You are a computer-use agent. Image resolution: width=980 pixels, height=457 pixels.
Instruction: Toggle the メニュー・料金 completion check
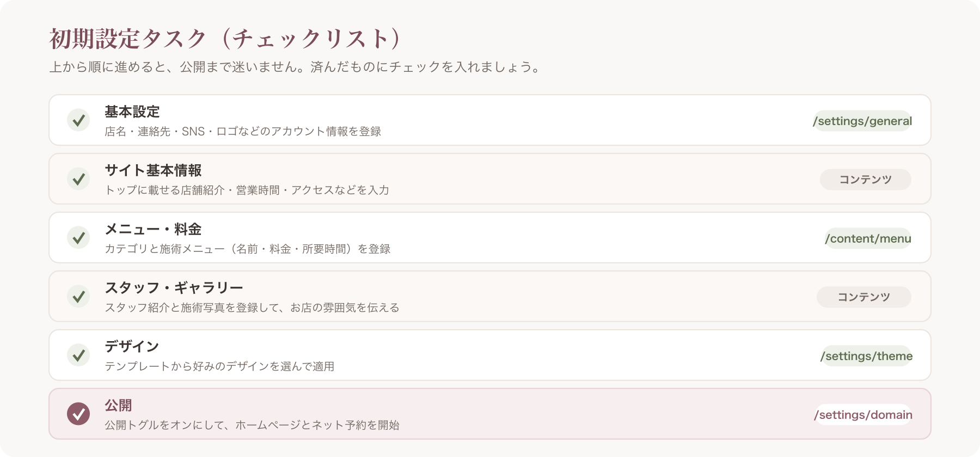[78, 238]
